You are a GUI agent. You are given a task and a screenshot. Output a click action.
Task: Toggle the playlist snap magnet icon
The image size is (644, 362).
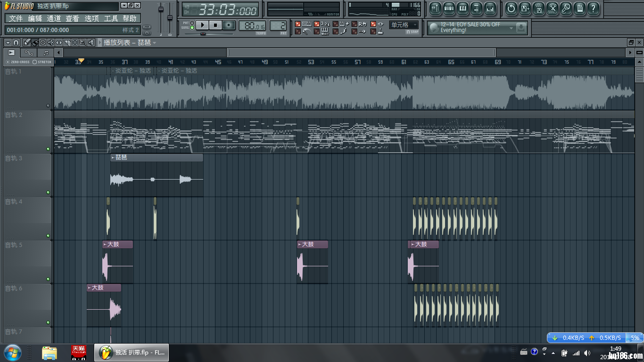[x=16, y=42]
